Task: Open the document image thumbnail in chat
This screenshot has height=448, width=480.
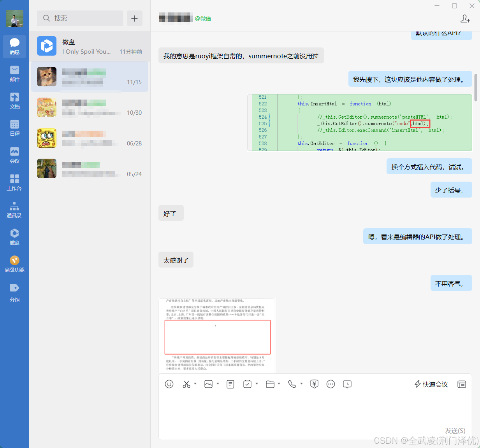Action: [x=217, y=336]
